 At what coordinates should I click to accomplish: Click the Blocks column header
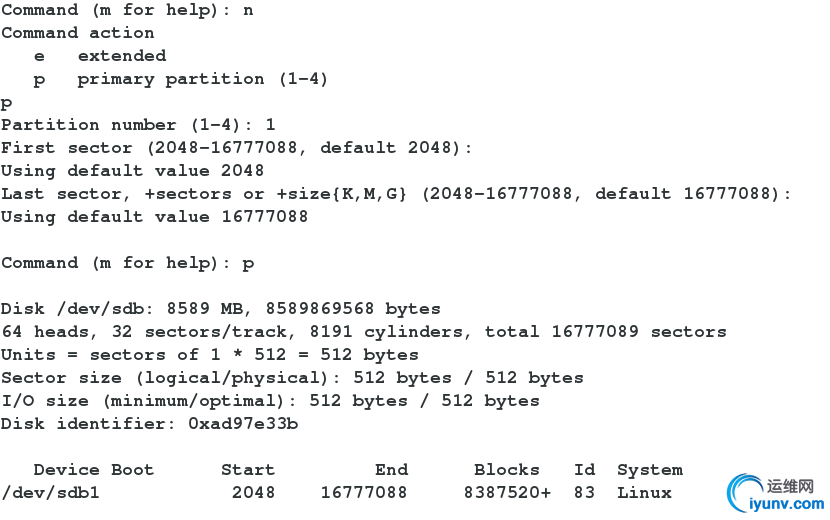[x=507, y=470]
